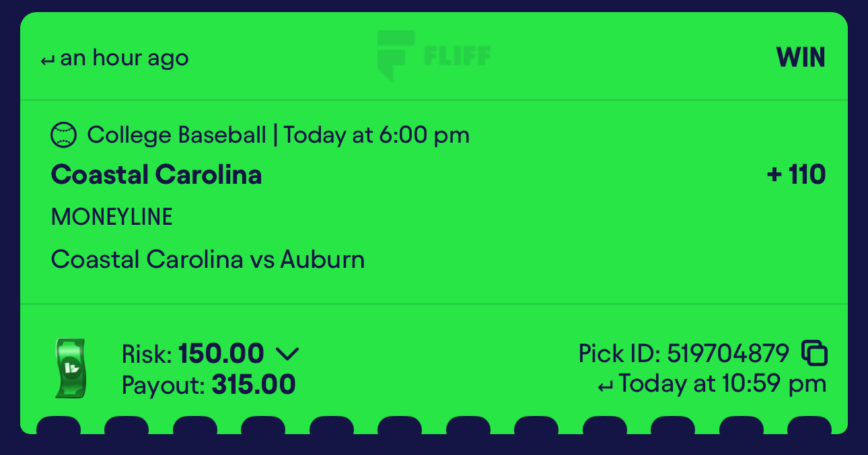Click the arrow icon before "Today at 10:59 pm"

(606, 386)
